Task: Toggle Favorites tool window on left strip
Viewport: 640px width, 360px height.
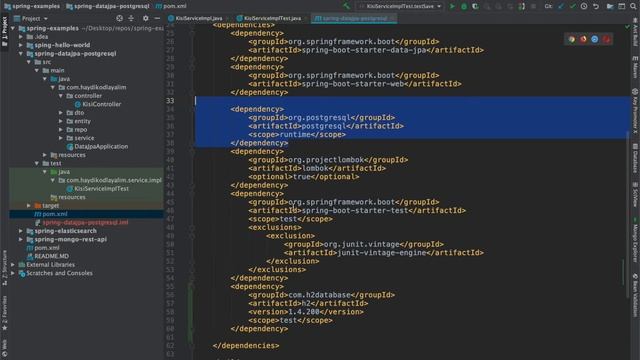Action: coord(4,312)
